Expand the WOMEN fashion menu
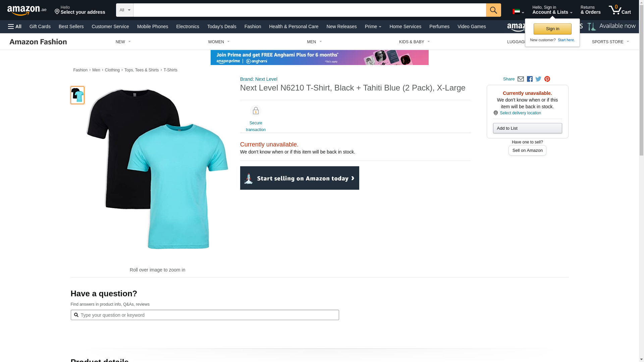 coord(219,42)
